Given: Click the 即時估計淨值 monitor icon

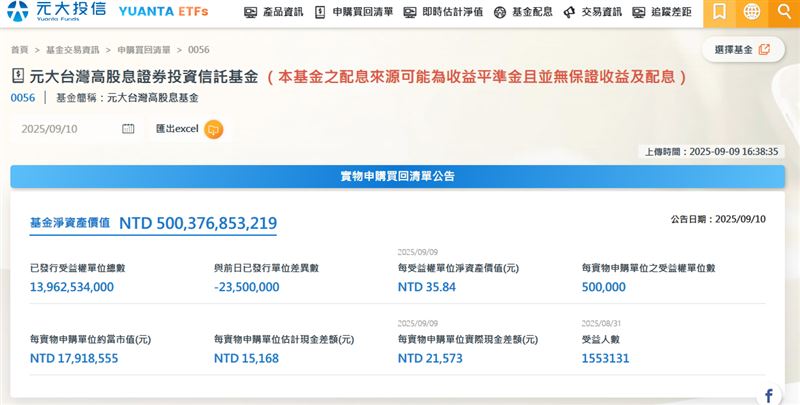Looking at the screenshot, I should pos(410,13).
